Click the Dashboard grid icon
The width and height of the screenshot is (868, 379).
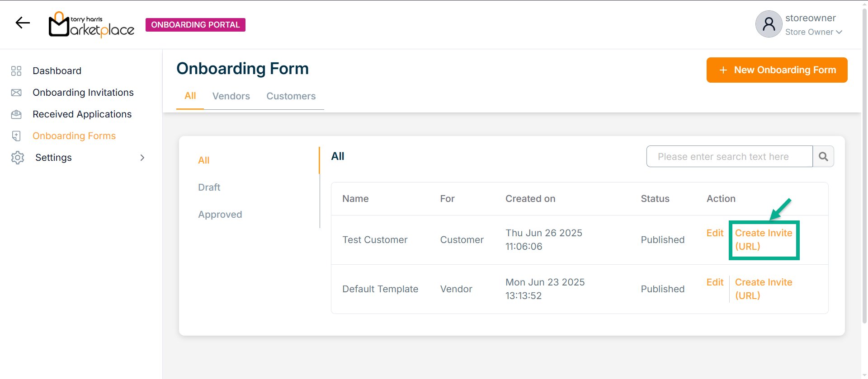pos(16,71)
